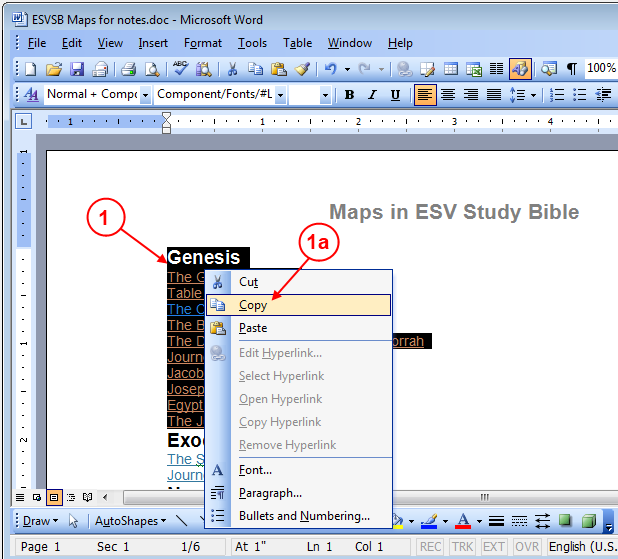The image size is (618, 559).
Task: Choose Copy from the context menu
Action: click(x=298, y=305)
